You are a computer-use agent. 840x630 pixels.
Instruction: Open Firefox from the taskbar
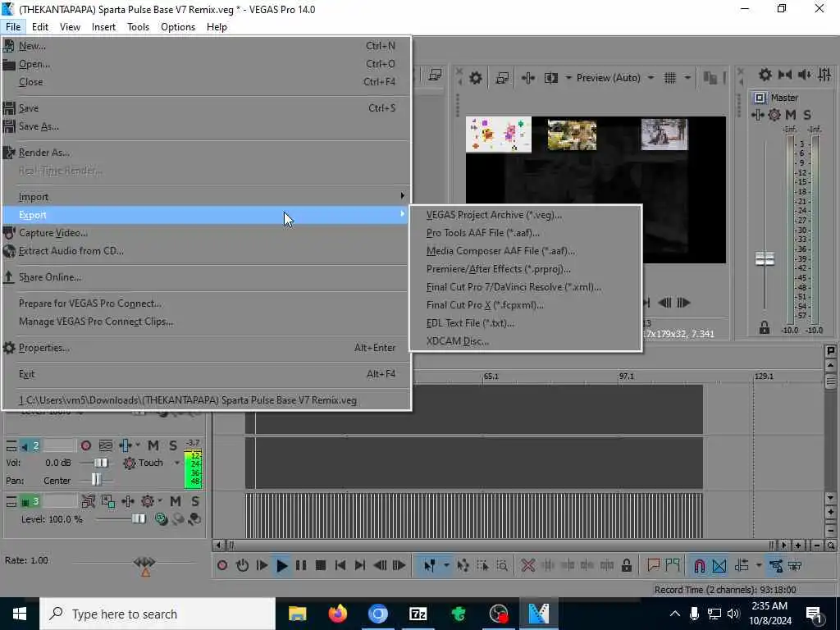(337, 614)
